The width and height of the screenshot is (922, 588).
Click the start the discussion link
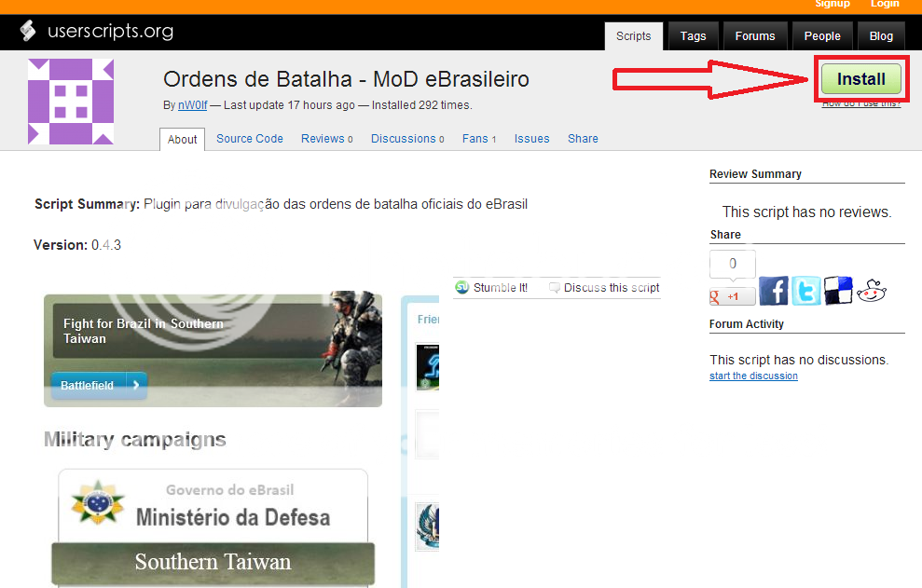[x=753, y=376]
